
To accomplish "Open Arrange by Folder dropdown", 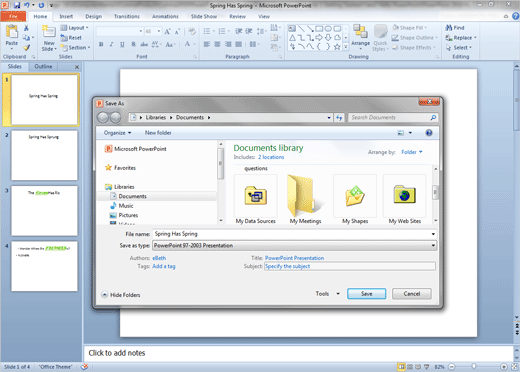I will pyautogui.click(x=412, y=152).
